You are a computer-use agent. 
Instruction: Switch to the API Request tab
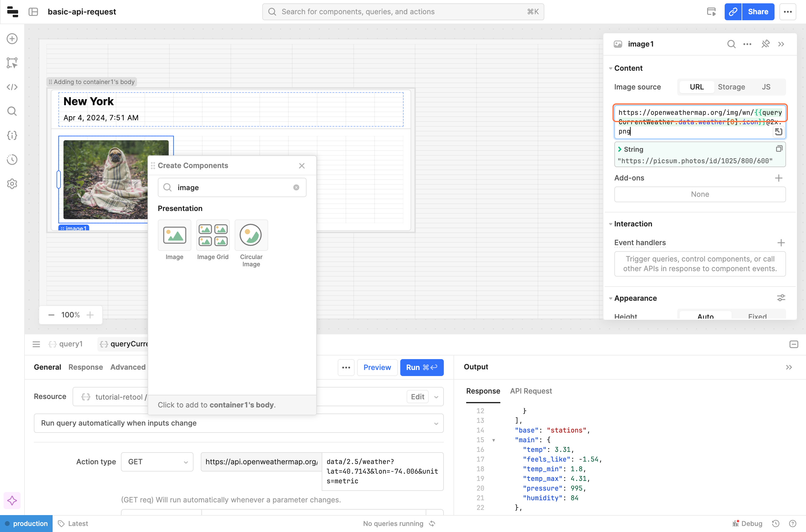click(x=531, y=391)
